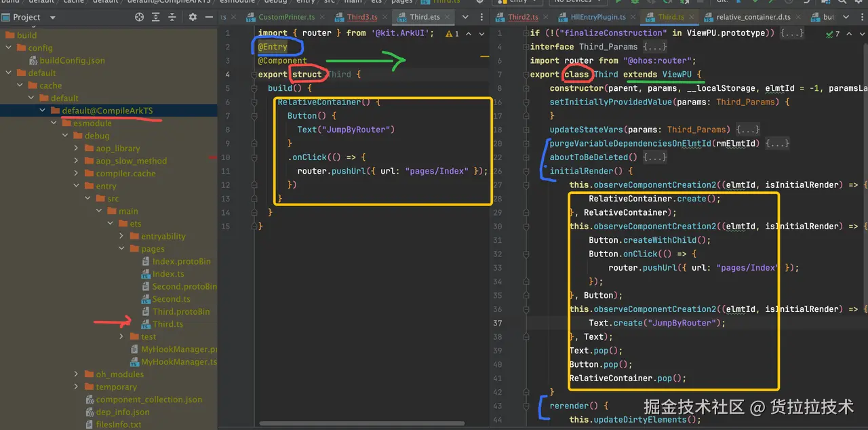The image size is (868, 430).
Task: Unfold collapsed aboutToBeDeleted() code block
Action: [x=656, y=157]
